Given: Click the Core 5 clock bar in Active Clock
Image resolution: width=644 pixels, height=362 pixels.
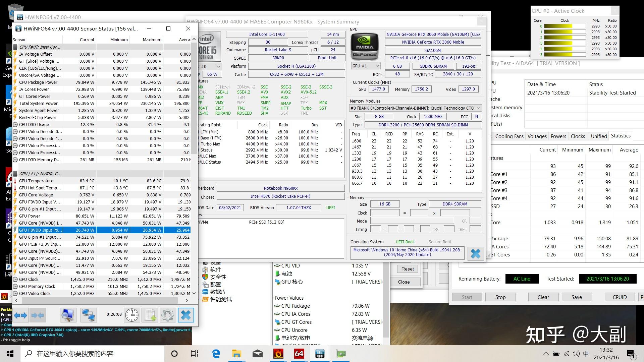Looking at the screenshot, I should 565,55.
